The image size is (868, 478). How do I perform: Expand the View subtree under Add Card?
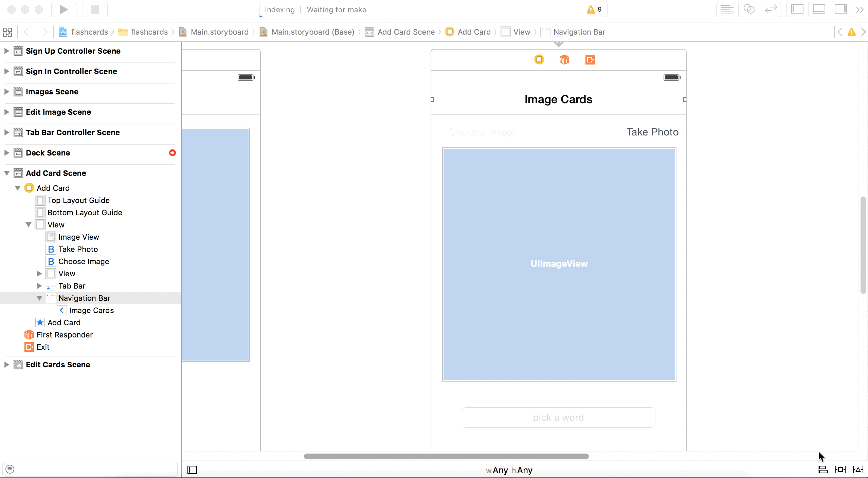pyautogui.click(x=39, y=273)
